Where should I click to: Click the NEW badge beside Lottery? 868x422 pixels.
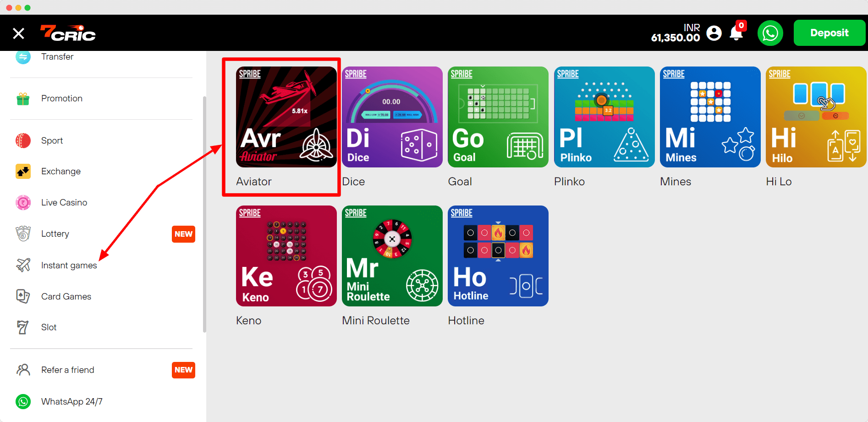point(183,234)
